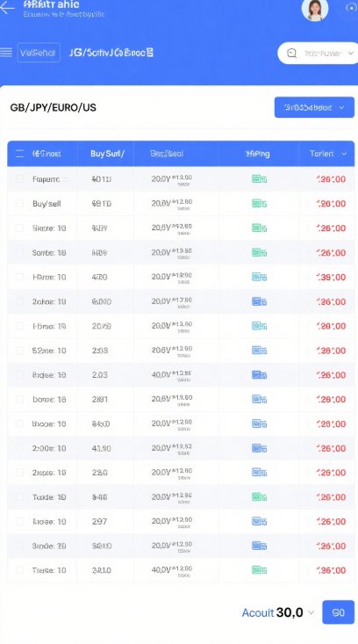Screen dimensions: 358x644
Task: Tick the checkbox for the Buy/sell row
Action: point(19,203)
